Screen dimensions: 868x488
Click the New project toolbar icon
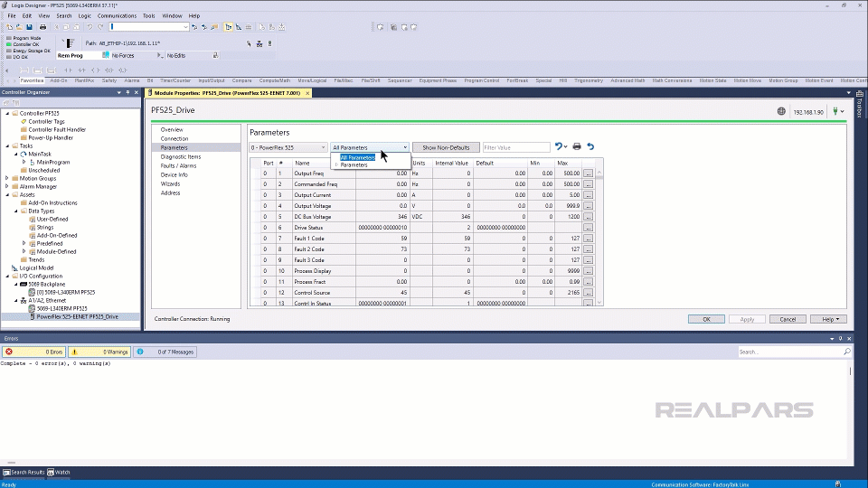[9, 26]
